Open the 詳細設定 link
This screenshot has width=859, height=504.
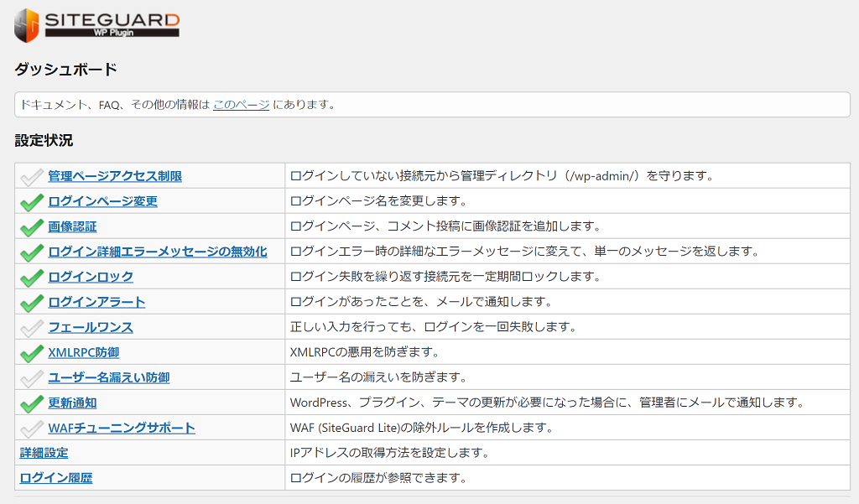[x=44, y=453]
